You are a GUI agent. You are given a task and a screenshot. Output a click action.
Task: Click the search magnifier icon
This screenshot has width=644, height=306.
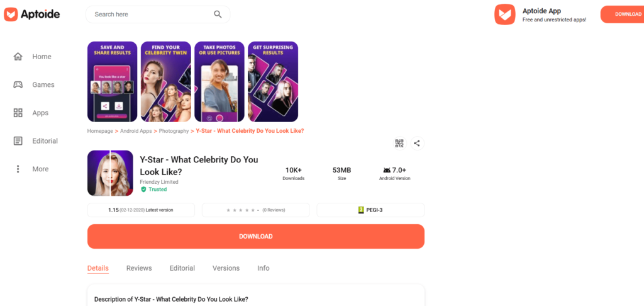[x=218, y=14]
